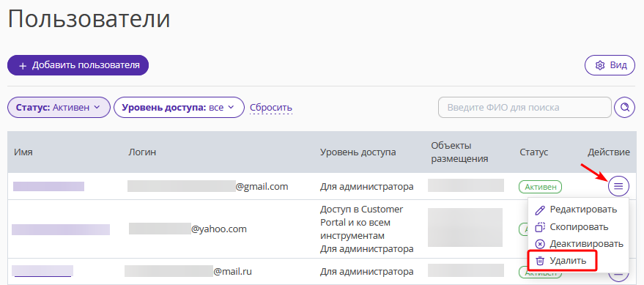Click the pencil icon next to Редактировать
Viewport: 644px width, 285px height.
540,210
